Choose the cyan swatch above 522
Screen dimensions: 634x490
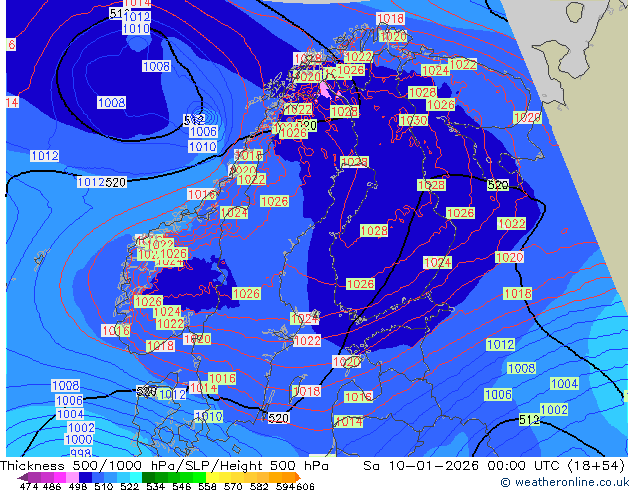(x=136, y=477)
